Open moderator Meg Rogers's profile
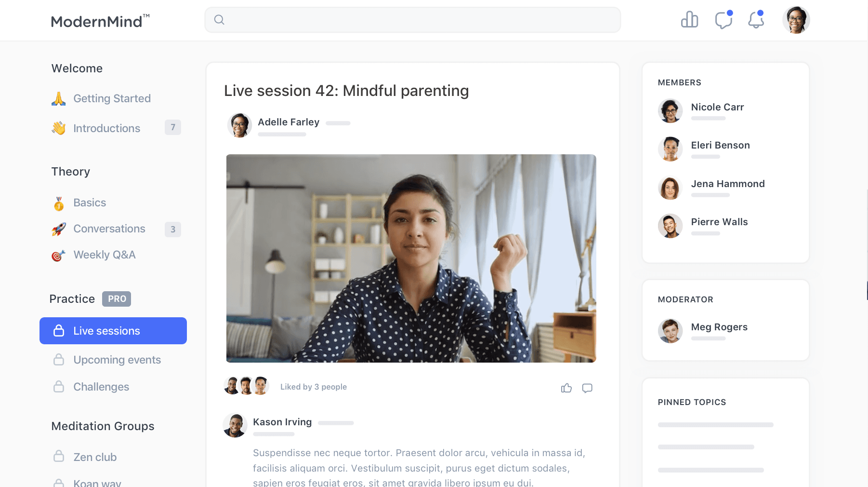Image resolution: width=868 pixels, height=487 pixels. 719,327
